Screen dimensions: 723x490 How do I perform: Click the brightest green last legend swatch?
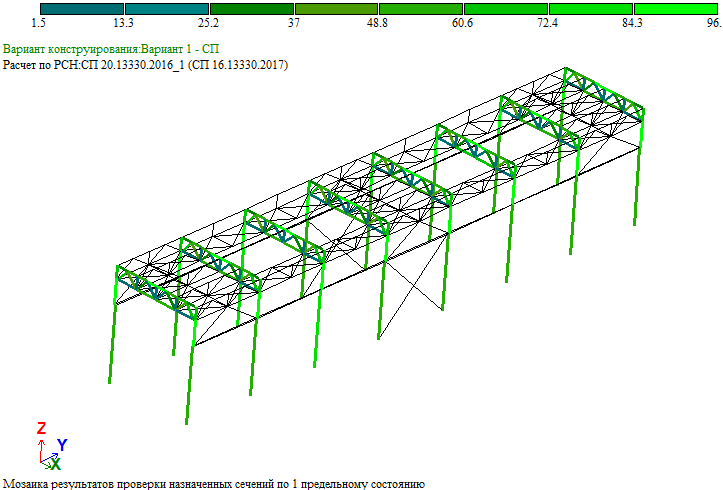[676, 9]
